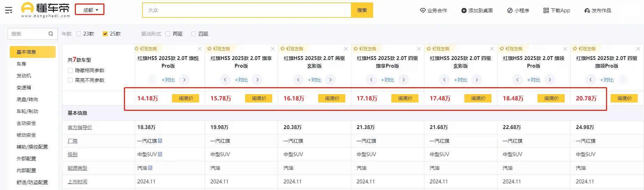Open the 成都 city dropdown
The image size is (644, 190).
point(90,10)
